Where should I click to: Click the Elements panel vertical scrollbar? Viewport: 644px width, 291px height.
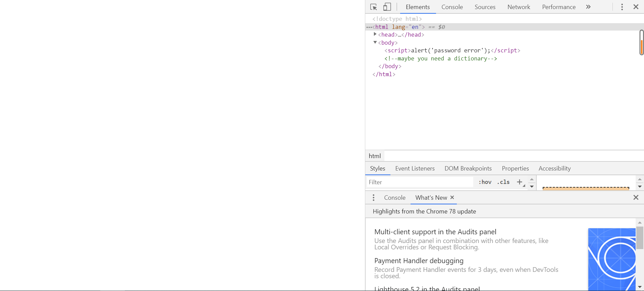point(641,42)
